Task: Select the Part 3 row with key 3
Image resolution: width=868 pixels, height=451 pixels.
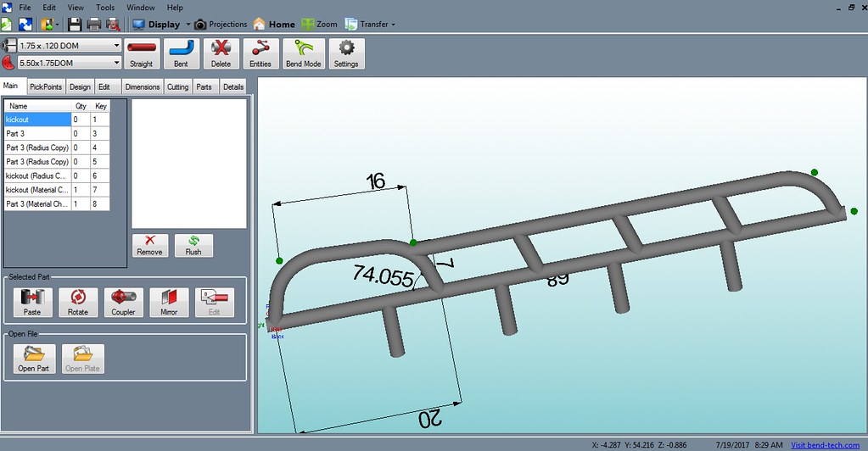Action: click(x=57, y=133)
